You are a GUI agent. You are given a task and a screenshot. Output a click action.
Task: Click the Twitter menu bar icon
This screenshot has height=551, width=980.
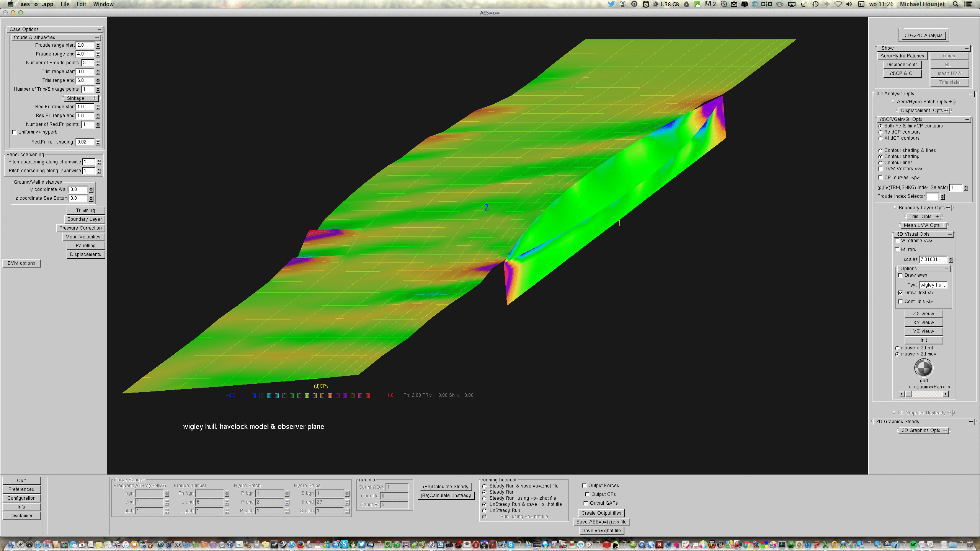611,4
